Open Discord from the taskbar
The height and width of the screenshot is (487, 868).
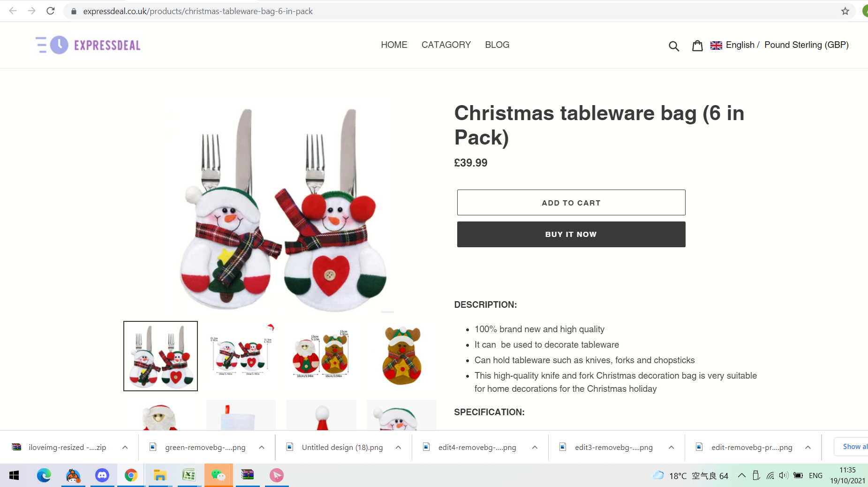[x=102, y=475]
